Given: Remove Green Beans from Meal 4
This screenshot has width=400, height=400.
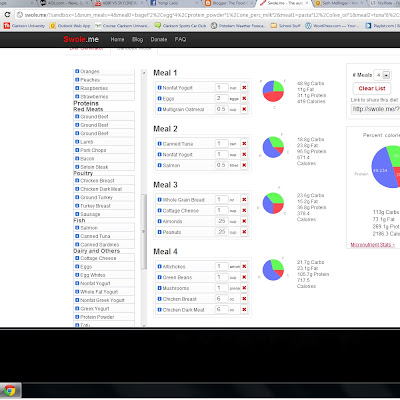Looking at the screenshot, I should [244, 277].
